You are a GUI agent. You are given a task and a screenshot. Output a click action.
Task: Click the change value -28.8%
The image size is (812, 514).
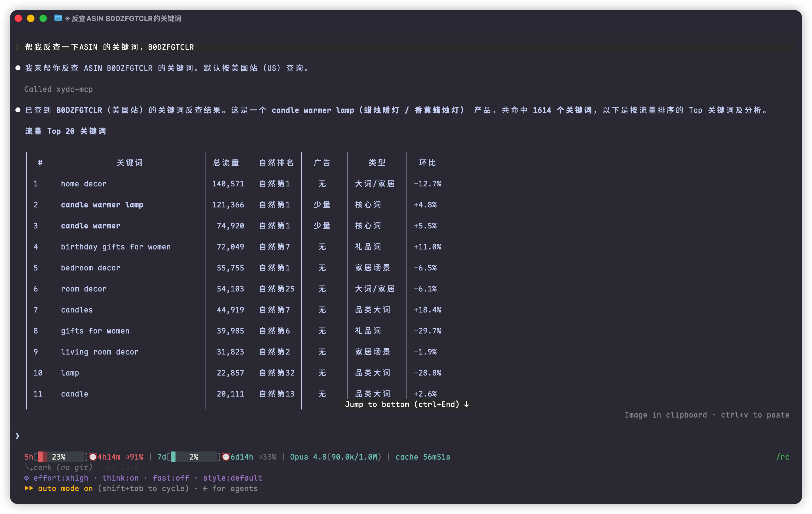pyautogui.click(x=428, y=373)
